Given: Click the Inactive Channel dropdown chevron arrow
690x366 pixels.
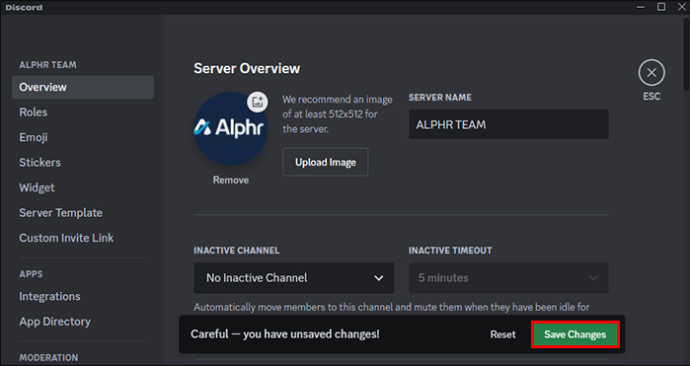Looking at the screenshot, I should coord(378,278).
